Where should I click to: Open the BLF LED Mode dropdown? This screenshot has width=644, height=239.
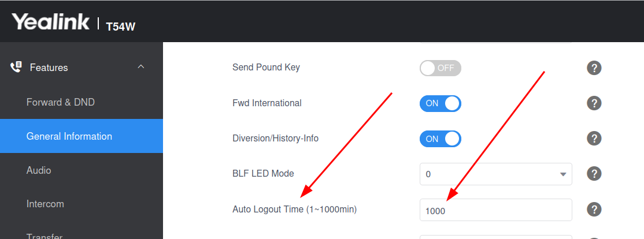[x=496, y=174]
